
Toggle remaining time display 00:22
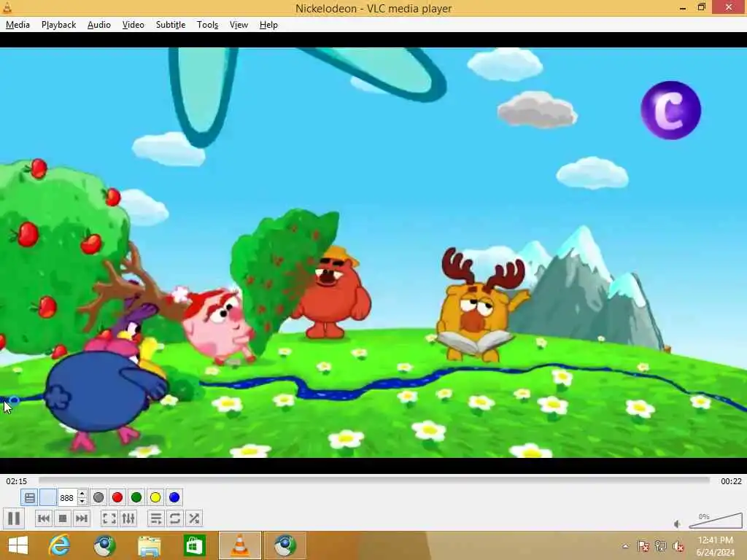(x=731, y=481)
